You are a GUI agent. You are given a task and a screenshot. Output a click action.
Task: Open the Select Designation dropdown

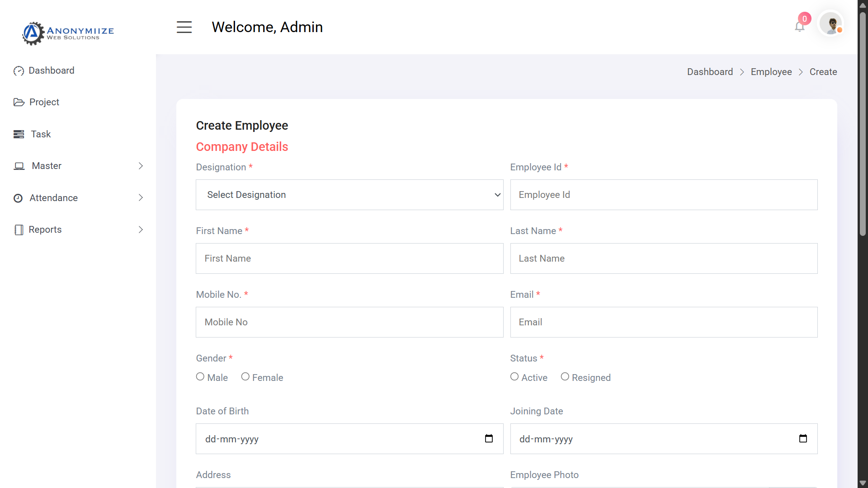tap(349, 195)
